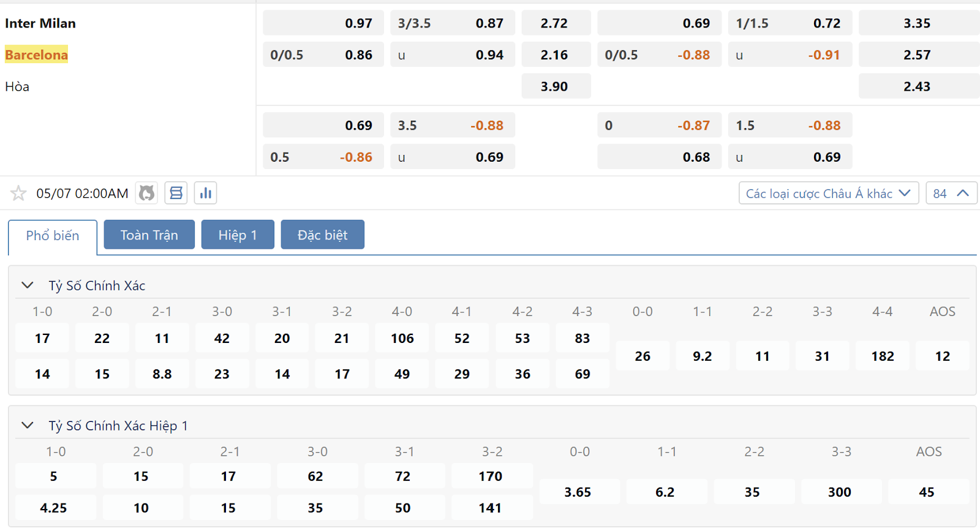Switch to the 'Toàn Trận' tab

point(149,235)
